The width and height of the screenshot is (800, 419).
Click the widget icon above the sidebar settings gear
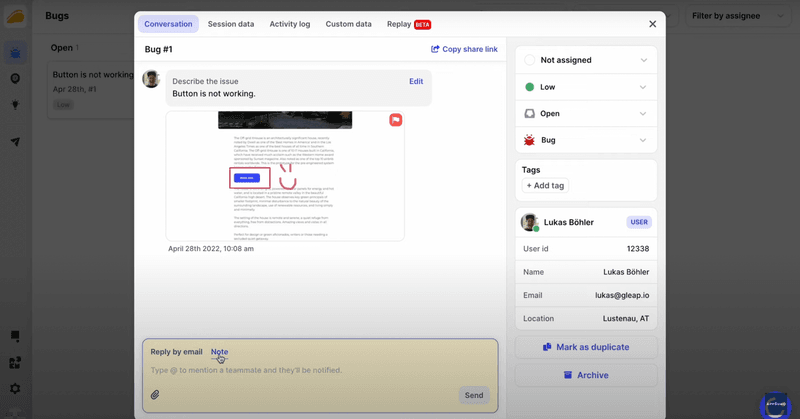pos(15,363)
